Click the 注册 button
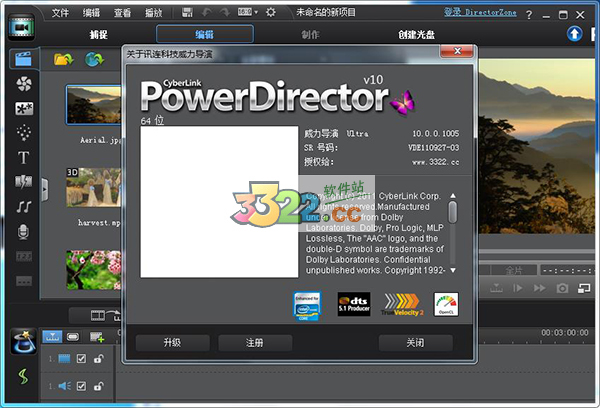The image size is (600, 408). pos(255,343)
